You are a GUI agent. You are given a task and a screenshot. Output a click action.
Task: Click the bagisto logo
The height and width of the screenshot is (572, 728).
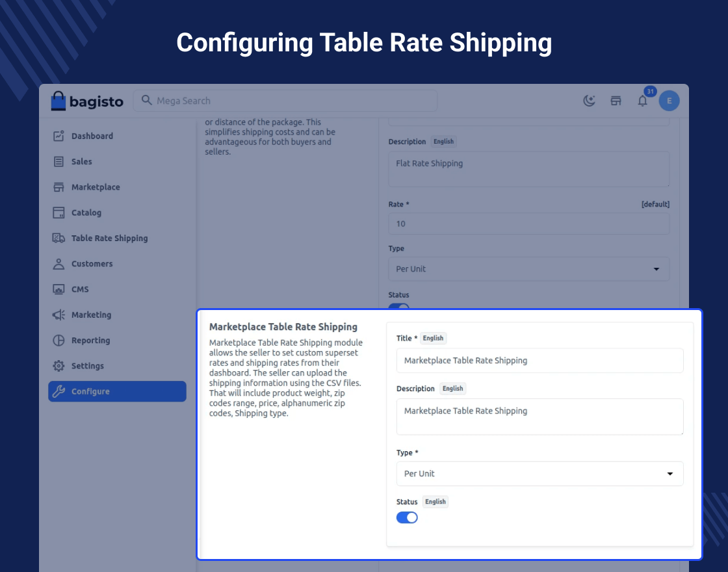87,101
